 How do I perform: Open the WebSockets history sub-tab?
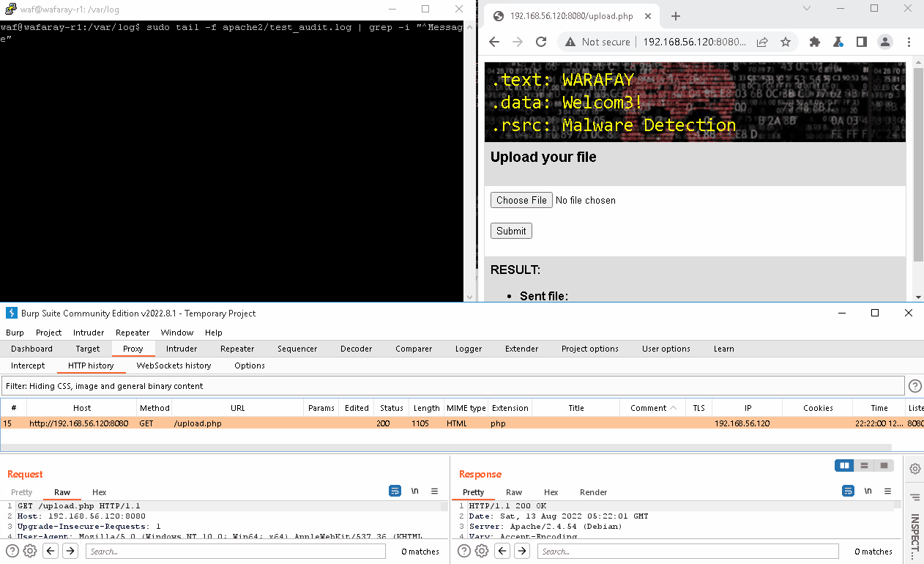(174, 366)
